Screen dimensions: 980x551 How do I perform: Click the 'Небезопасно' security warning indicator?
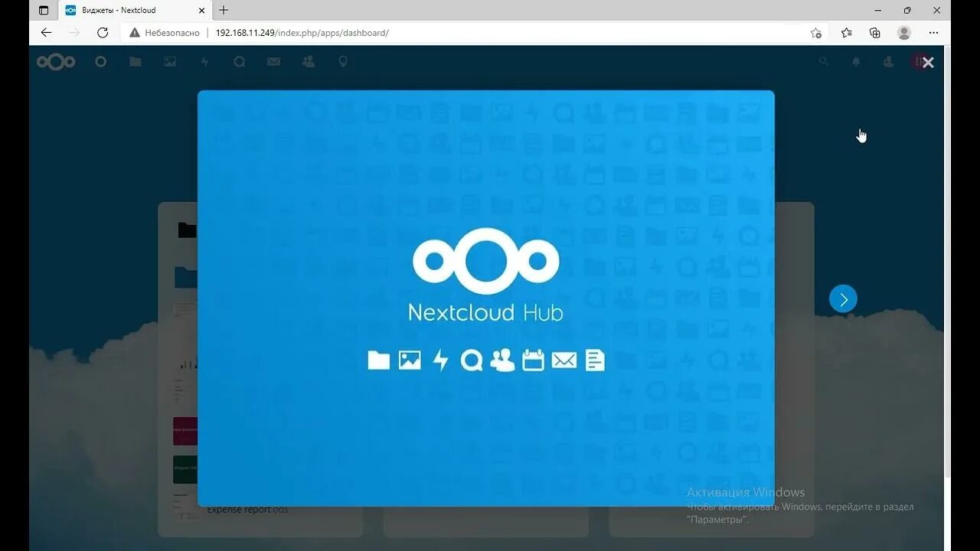click(x=165, y=33)
